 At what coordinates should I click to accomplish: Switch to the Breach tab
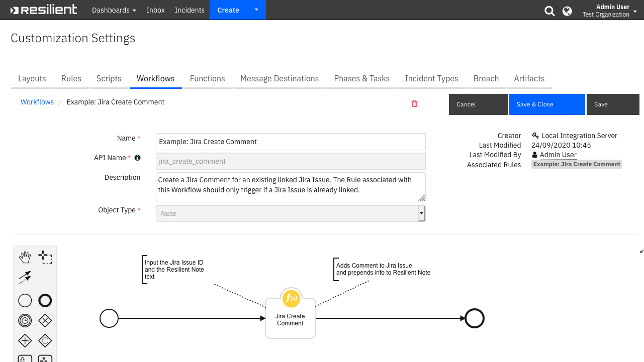486,79
